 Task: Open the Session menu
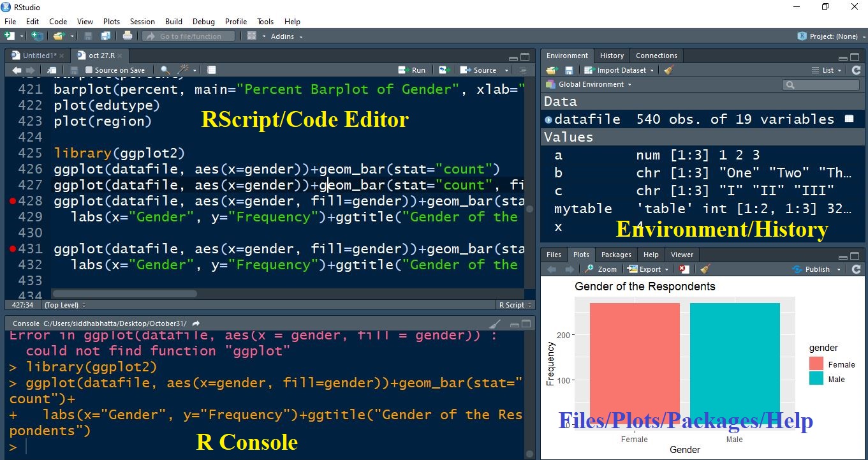point(142,21)
